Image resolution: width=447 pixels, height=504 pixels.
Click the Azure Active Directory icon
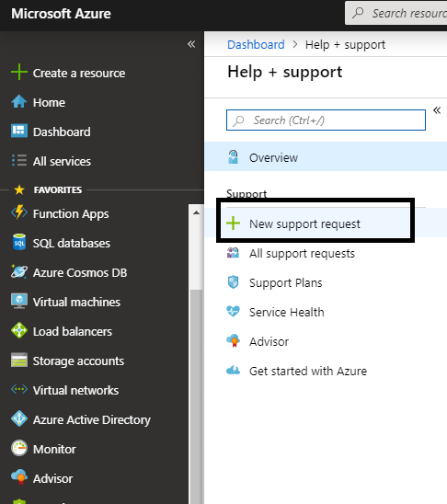tap(19, 418)
